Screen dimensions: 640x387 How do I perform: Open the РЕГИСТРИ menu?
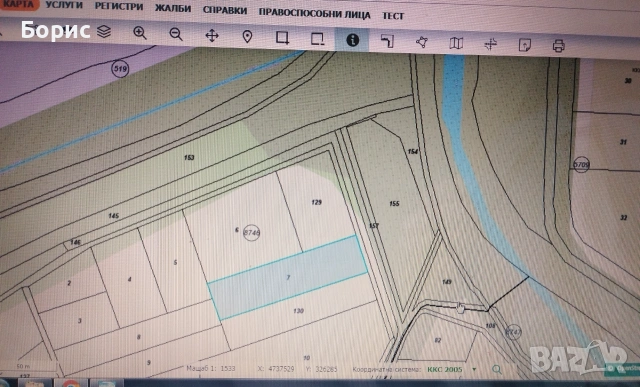click(119, 7)
